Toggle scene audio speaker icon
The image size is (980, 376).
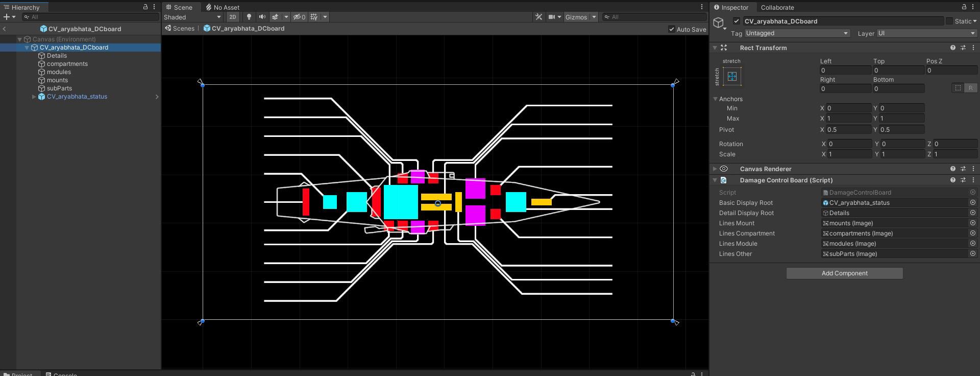click(262, 17)
